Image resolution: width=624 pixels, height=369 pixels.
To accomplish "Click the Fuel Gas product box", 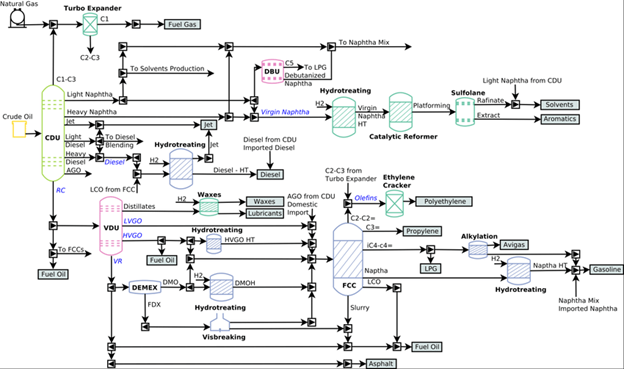I will (182, 24).
